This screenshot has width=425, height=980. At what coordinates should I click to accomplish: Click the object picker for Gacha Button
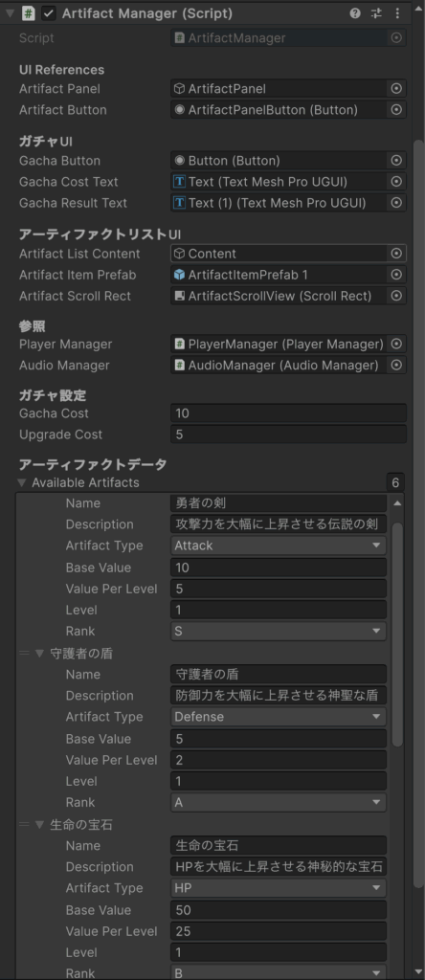(396, 161)
